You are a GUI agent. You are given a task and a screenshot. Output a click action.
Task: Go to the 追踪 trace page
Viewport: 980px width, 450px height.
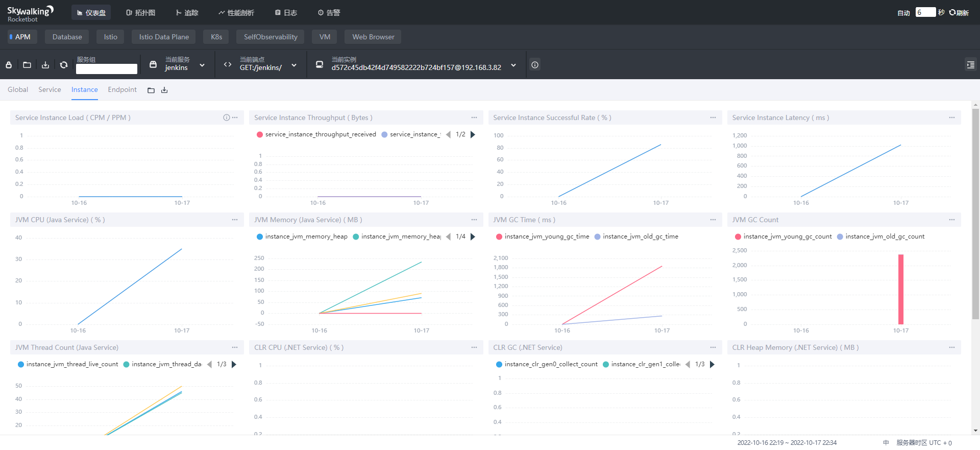click(187, 13)
